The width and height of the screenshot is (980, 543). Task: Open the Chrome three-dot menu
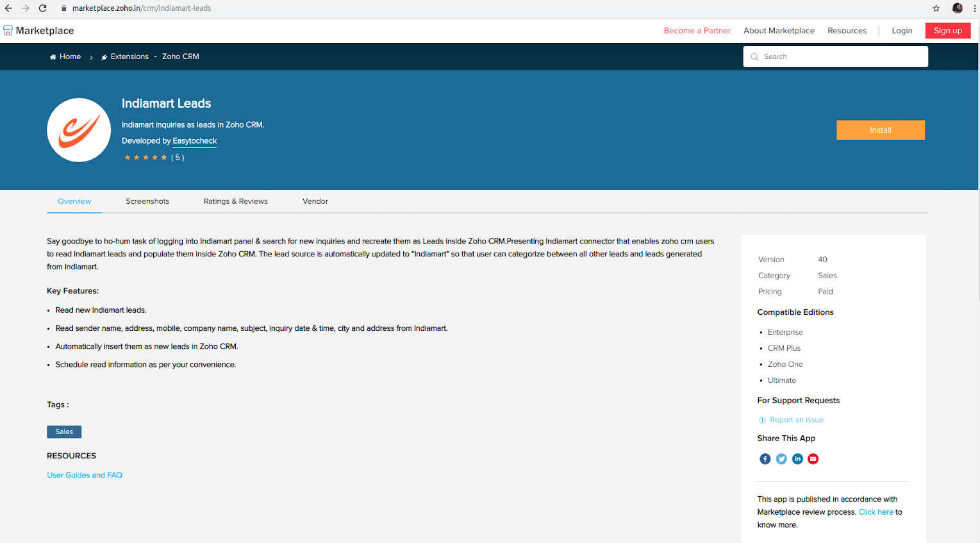pyautogui.click(x=975, y=8)
